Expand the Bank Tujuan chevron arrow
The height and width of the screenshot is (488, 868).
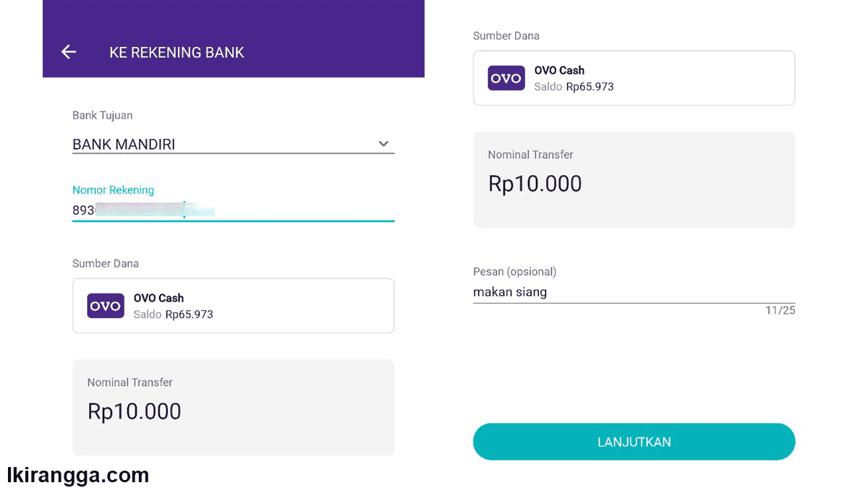pos(383,144)
